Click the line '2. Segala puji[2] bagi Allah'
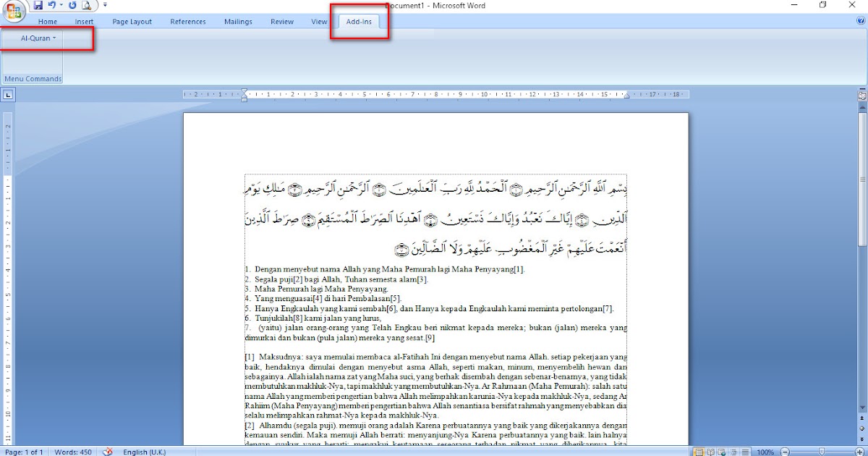Screen dimensions: 868x456 (337, 279)
